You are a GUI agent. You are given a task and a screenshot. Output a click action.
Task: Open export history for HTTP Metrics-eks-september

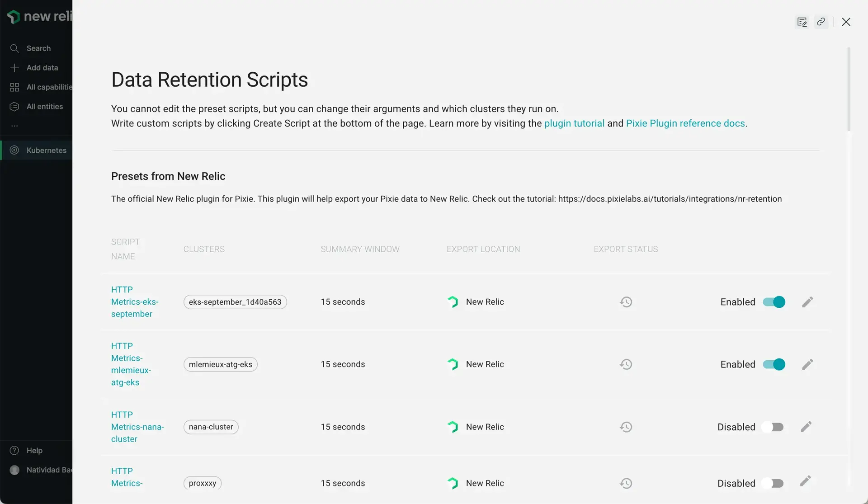(626, 302)
